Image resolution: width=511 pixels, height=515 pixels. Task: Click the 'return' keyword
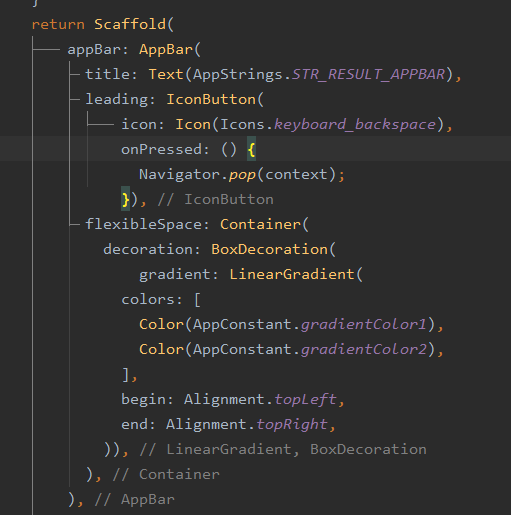coord(58,25)
